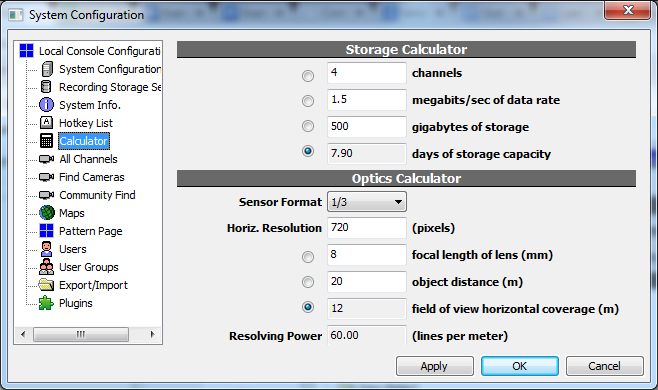This screenshot has width=658, height=390.
Task: Open All Channels tree item
Action: (88, 159)
